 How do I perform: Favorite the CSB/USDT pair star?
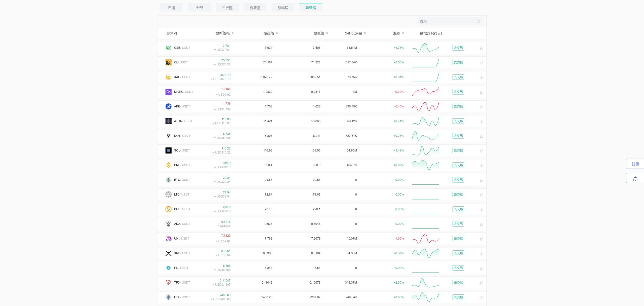(481, 48)
